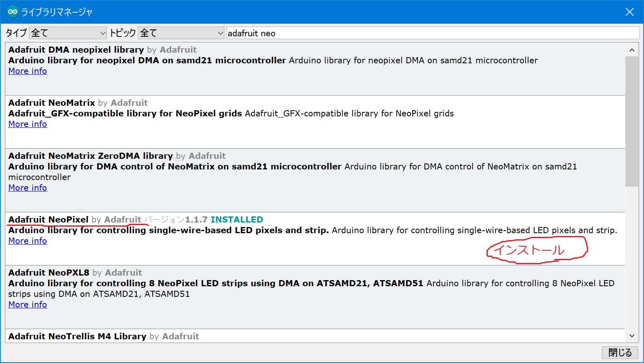Click the vertical scrollbar thumb
Screen dimensions: 644x363
pyautogui.click(x=632, y=122)
